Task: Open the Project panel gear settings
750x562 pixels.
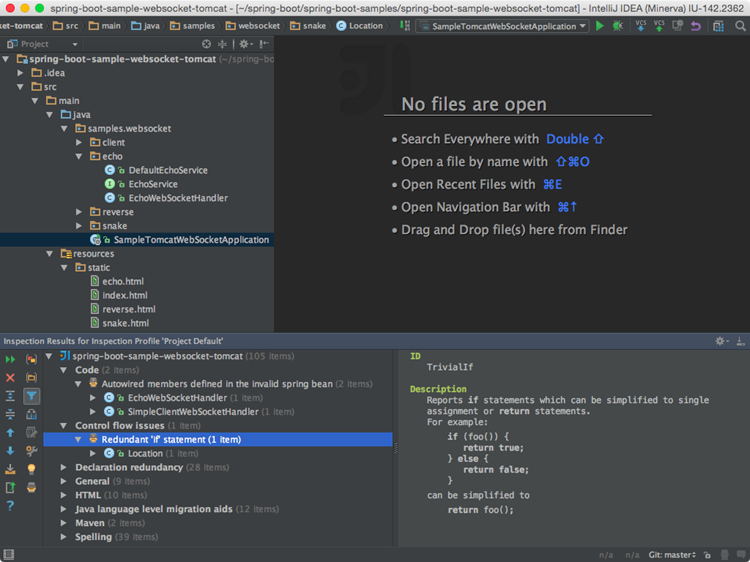Action: click(x=245, y=44)
